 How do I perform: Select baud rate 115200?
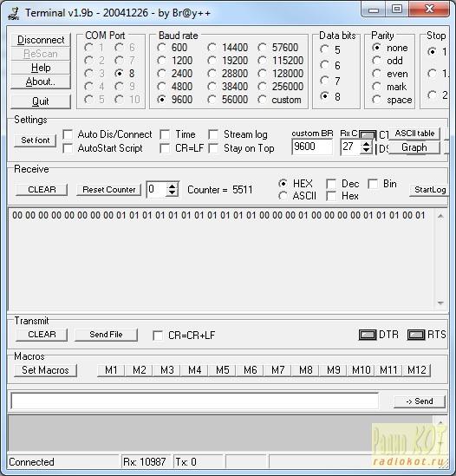point(263,61)
